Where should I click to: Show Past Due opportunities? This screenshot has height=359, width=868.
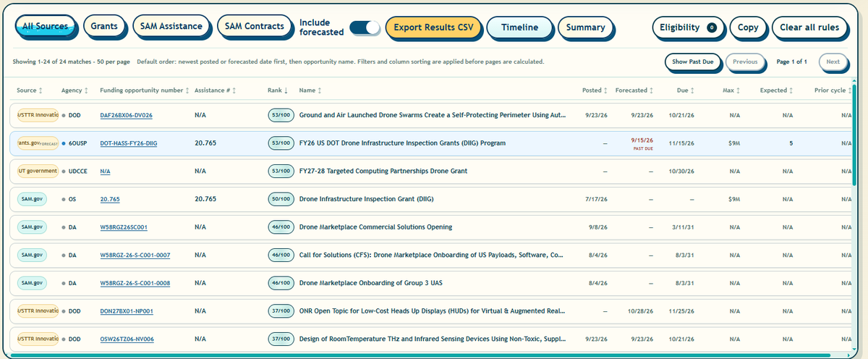(692, 62)
